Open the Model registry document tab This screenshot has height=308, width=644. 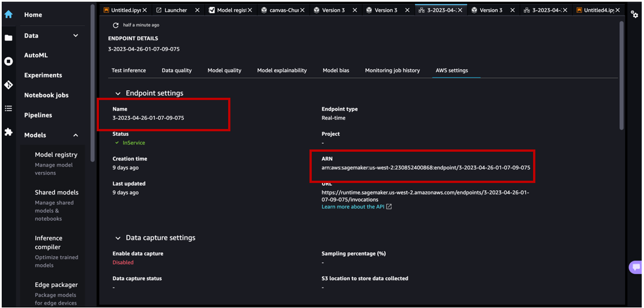click(231, 10)
